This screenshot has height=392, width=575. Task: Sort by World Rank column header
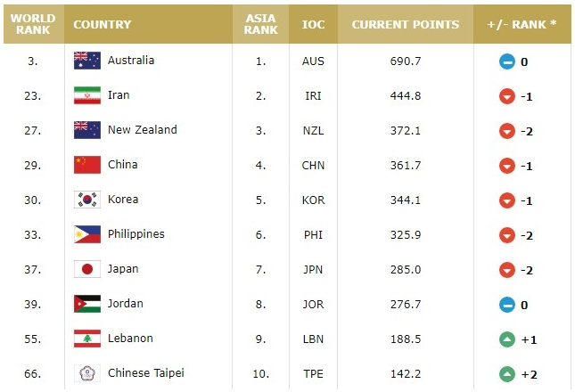(33, 24)
